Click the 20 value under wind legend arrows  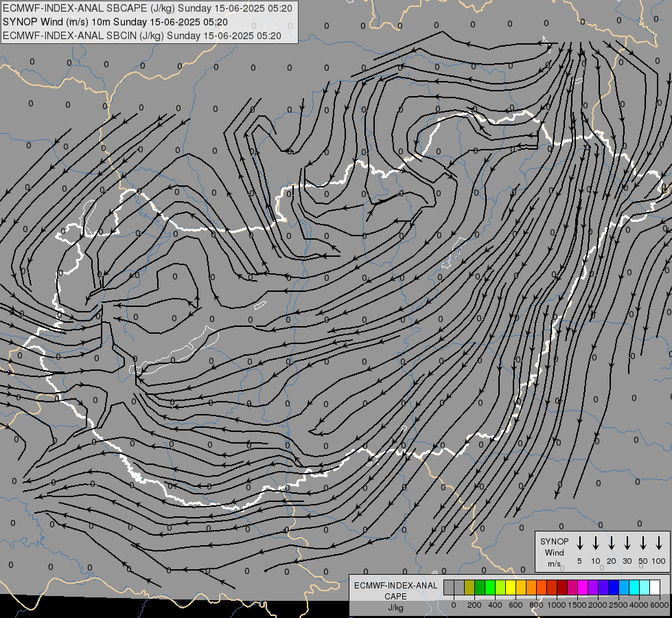612,561
